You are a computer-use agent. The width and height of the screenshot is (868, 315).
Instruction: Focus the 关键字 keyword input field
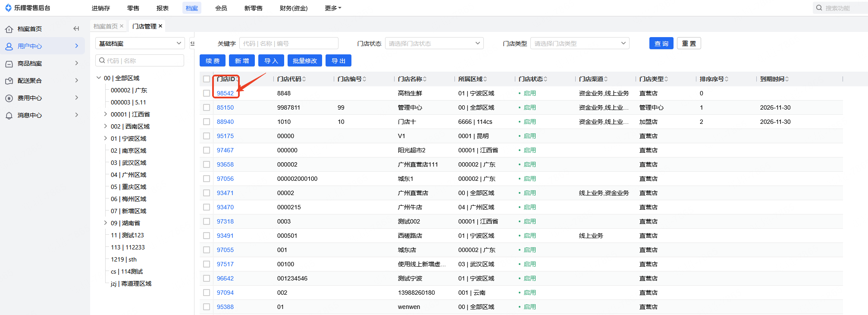288,44
